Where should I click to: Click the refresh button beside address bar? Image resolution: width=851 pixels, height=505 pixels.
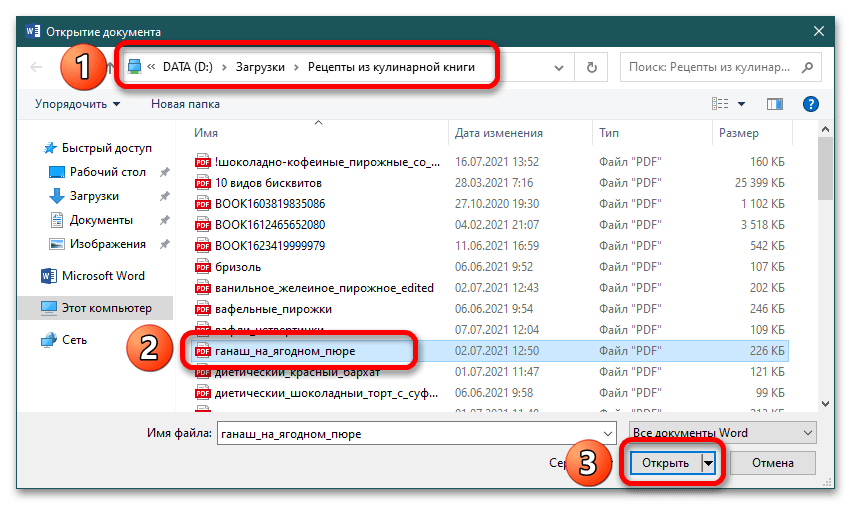592,68
